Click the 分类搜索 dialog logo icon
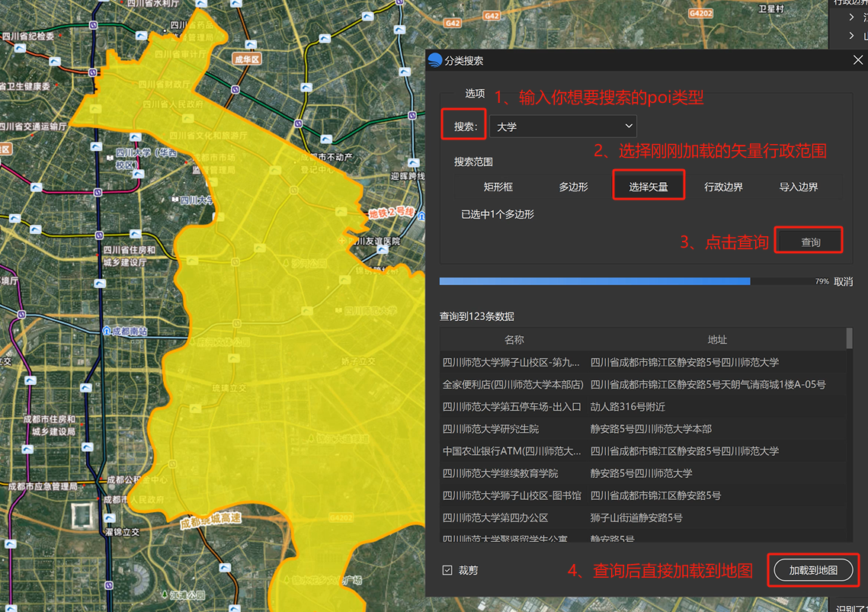The height and width of the screenshot is (612, 868). pyautogui.click(x=435, y=59)
